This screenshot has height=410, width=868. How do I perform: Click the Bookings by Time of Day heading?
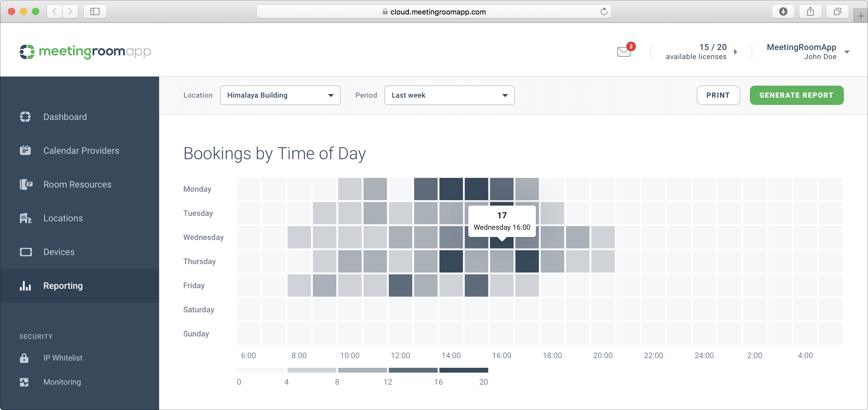(274, 153)
